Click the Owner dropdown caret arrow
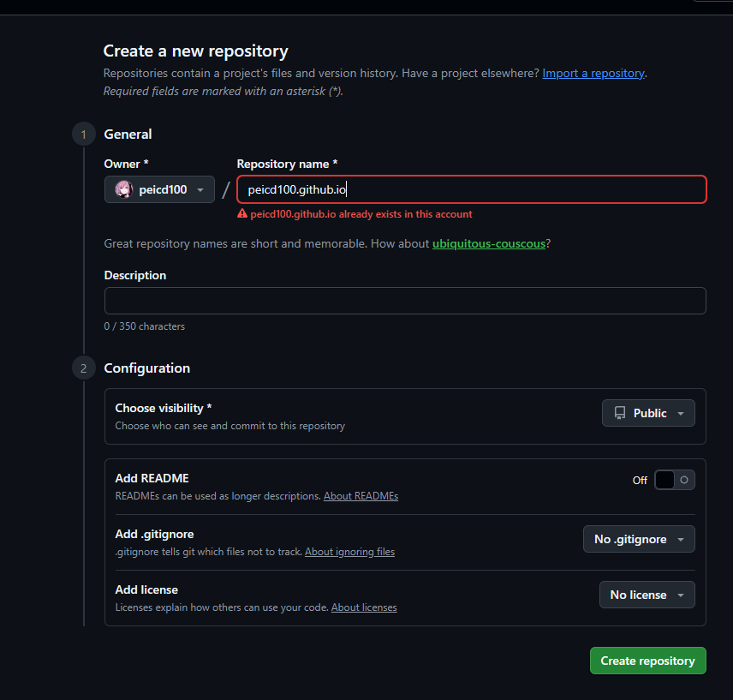 pos(200,190)
